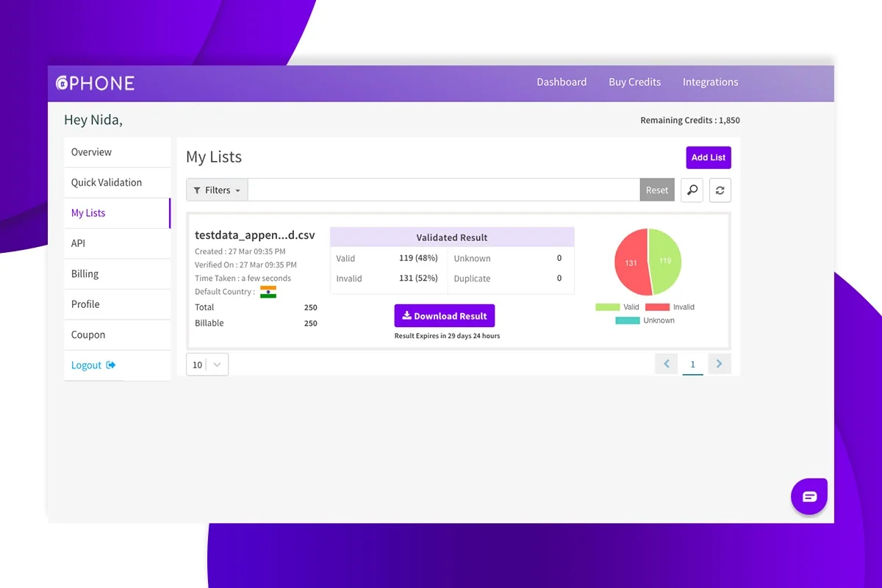The width and height of the screenshot is (882, 588).
Task: Open Buy Credits in top navigation
Action: point(634,82)
